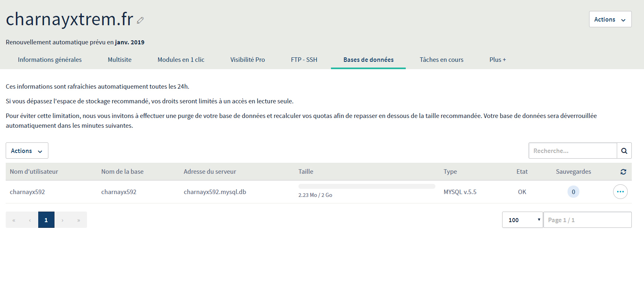Select page 1 in the pagination
The image size is (644, 308).
pyautogui.click(x=46, y=220)
